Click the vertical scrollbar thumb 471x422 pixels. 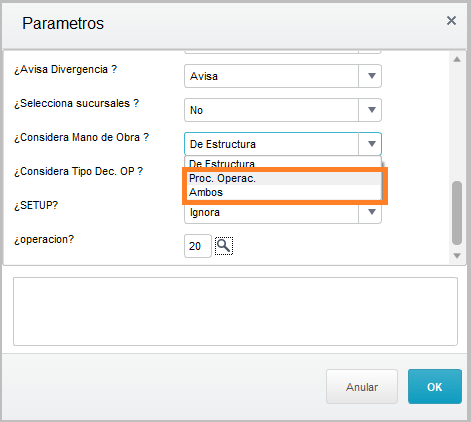tap(457, 213)
